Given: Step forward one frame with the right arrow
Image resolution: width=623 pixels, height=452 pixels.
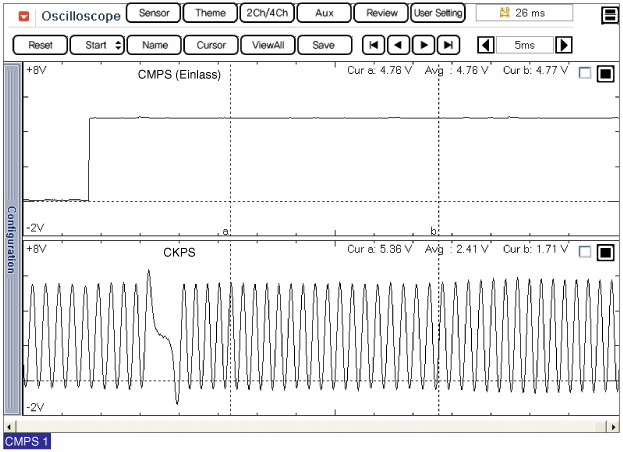Looking at the screenshot, I should 423,45.
